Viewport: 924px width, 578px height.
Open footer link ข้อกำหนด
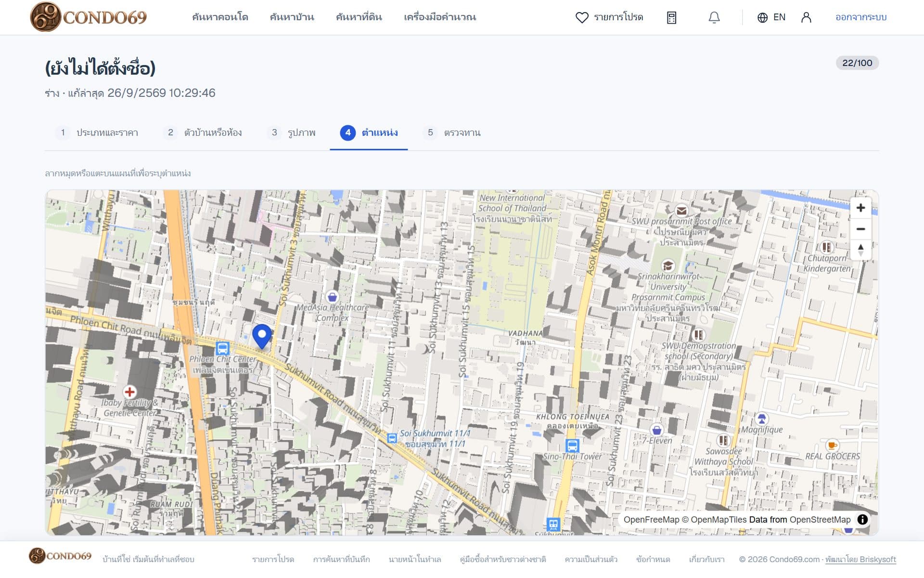pyautogui.click(x=653, y=559)
